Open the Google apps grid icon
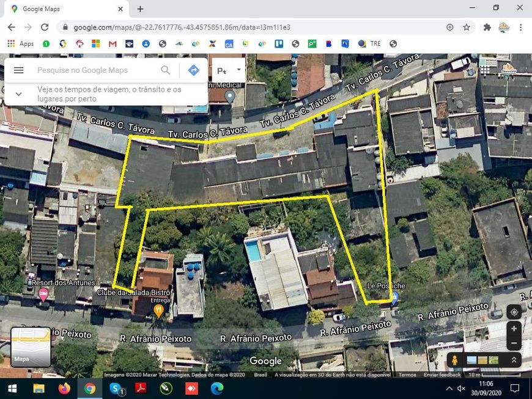 pos(485,70)
